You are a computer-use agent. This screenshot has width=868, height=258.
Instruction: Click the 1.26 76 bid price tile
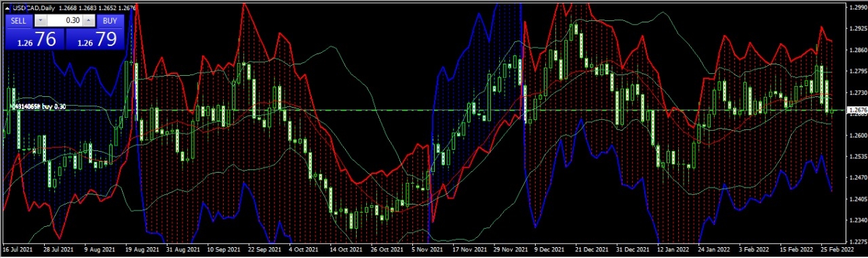[x=34, y=39]
